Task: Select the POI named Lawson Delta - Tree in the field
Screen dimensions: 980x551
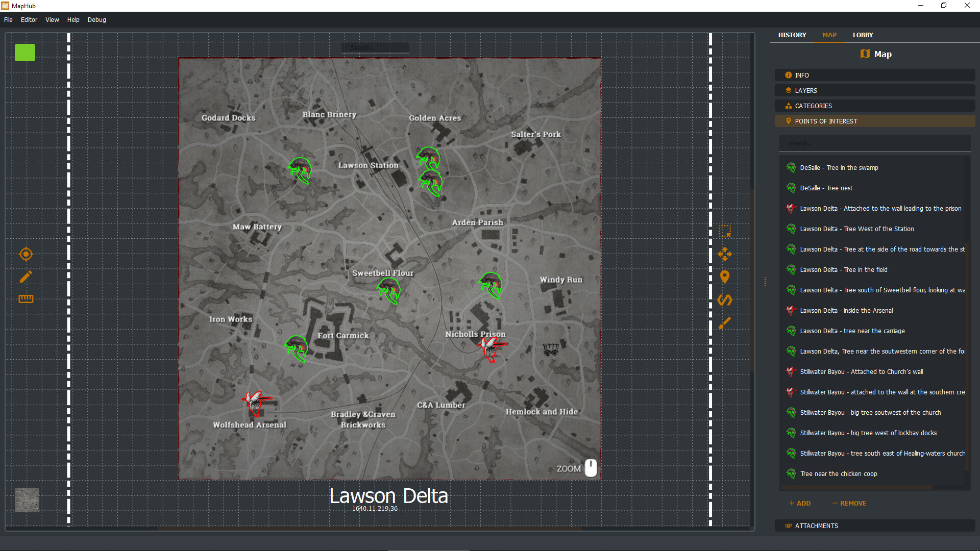Action: click(x=843, y=269)
